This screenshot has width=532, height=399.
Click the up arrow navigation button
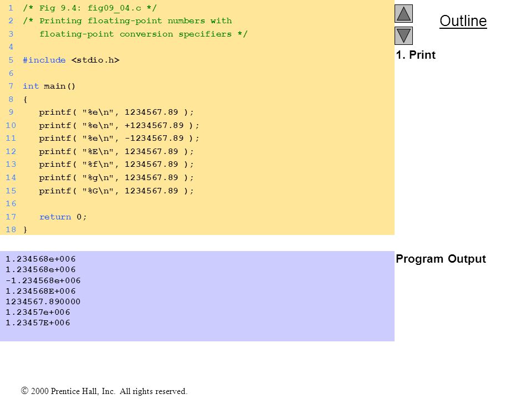click(403, 13)
